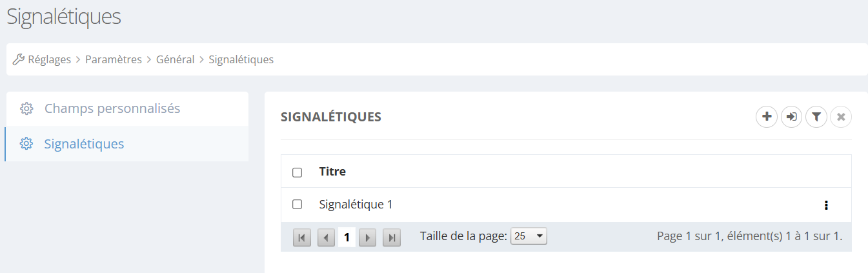The width and height of the screenshot is (868, 273).
Task: Click the plus icon to add a signalétique
Action: [767, 117]
